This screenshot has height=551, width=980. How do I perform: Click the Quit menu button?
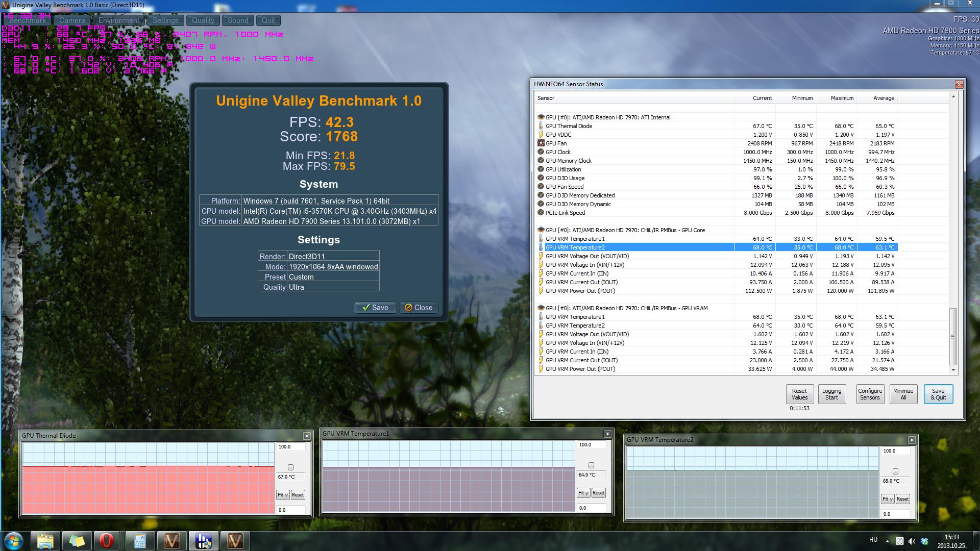tap(268, 20)
